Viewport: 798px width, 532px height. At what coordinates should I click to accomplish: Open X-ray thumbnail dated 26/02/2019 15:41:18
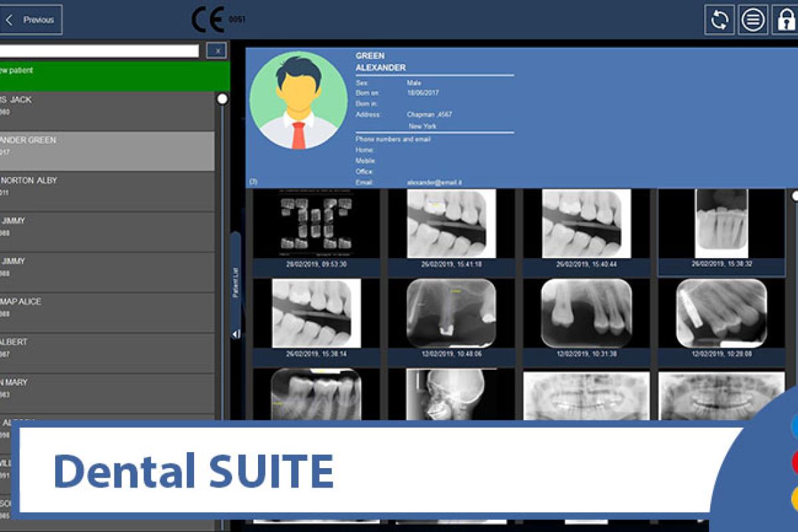(x=452, y=224)
